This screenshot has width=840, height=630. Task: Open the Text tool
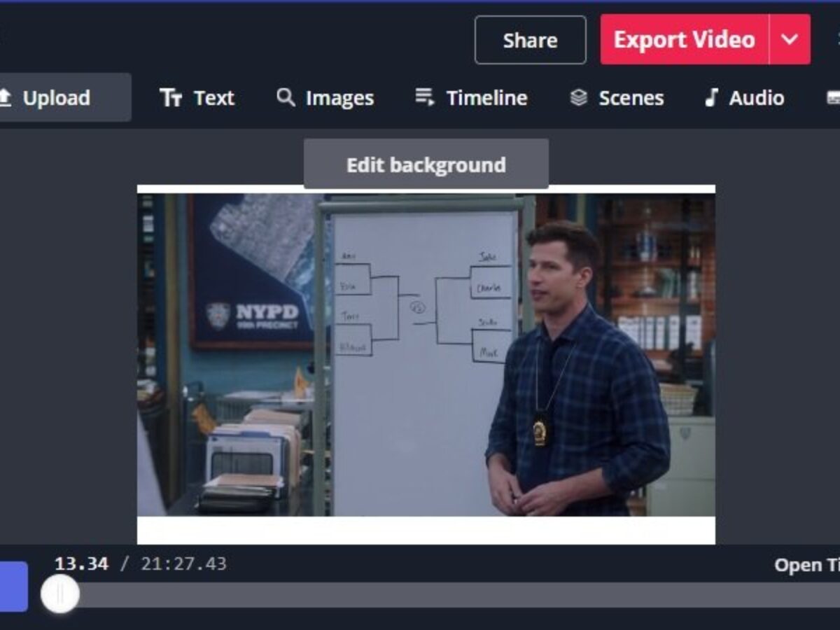pos(197,98)
